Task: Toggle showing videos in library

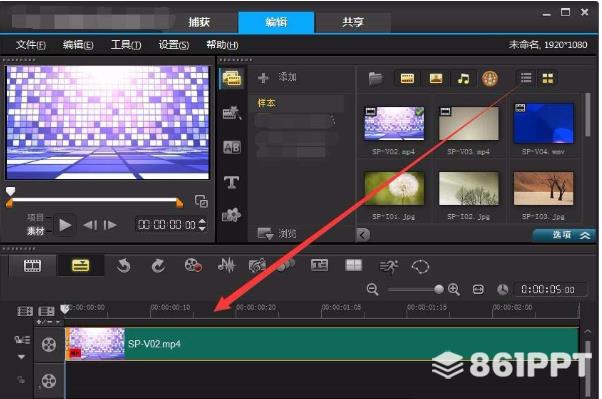Action: coord(407,79)
